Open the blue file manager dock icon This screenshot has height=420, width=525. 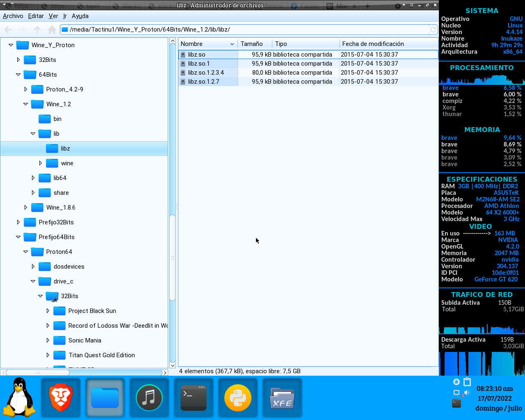pyautogui.click(x=105, y=398)
